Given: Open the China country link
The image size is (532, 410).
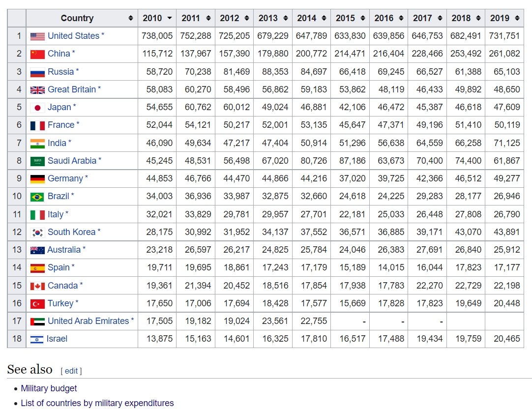Looking at the screenshot, I should pyautogui.click(x=59, y=54).
